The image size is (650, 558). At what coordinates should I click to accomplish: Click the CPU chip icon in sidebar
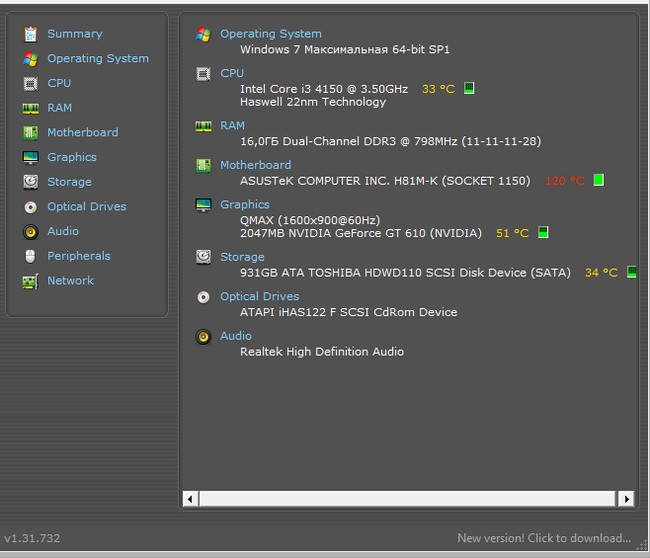(30, 84)
